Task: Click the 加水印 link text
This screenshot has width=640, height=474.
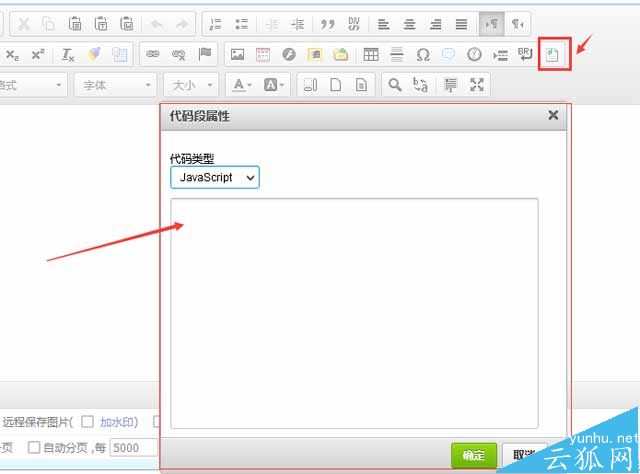Action: click(x=116, y=422)
